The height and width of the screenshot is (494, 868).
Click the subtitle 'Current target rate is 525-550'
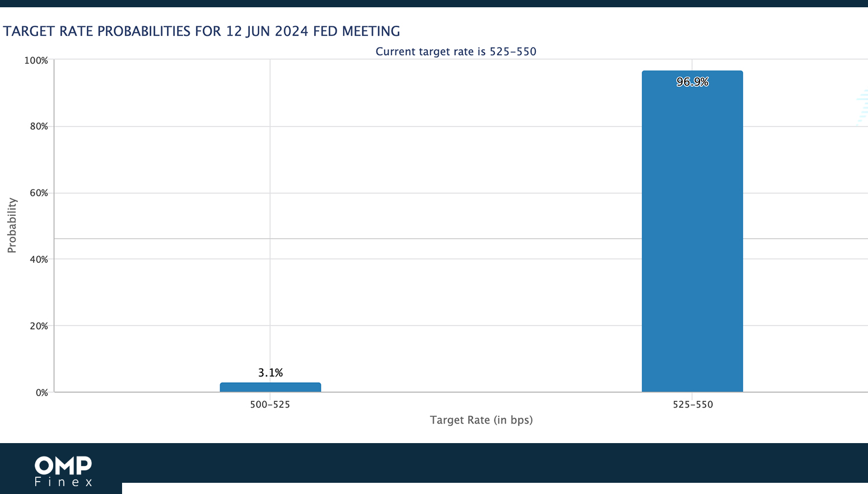pyautogui.click(x=456, y=51)
